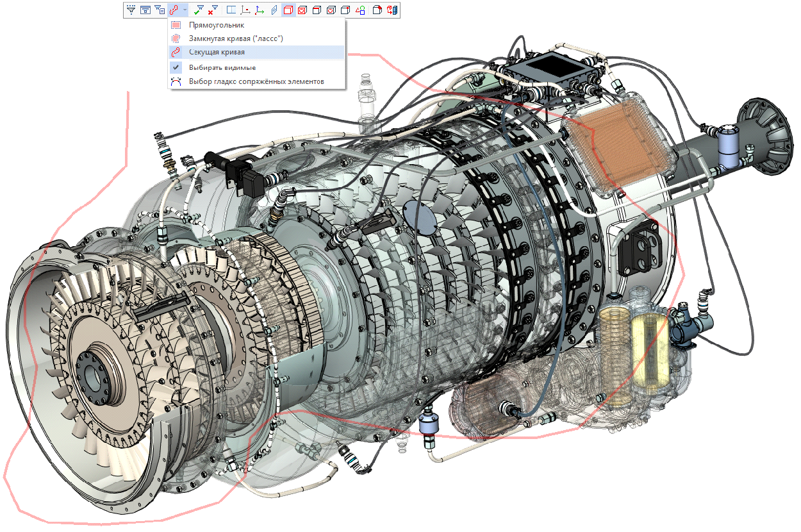The width and height of the screenshot is (801, 532).
Task: Click the funnel with list icon
Action: [160, 10]
